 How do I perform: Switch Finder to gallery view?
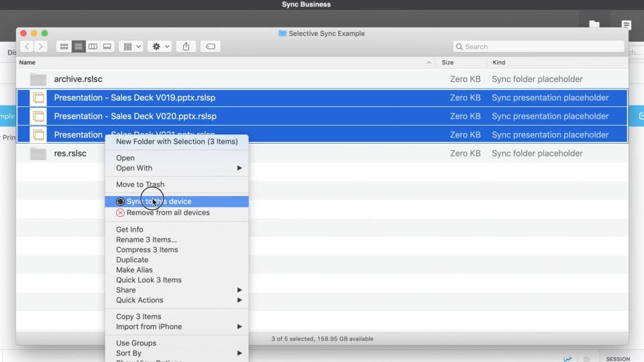point(107,46)
